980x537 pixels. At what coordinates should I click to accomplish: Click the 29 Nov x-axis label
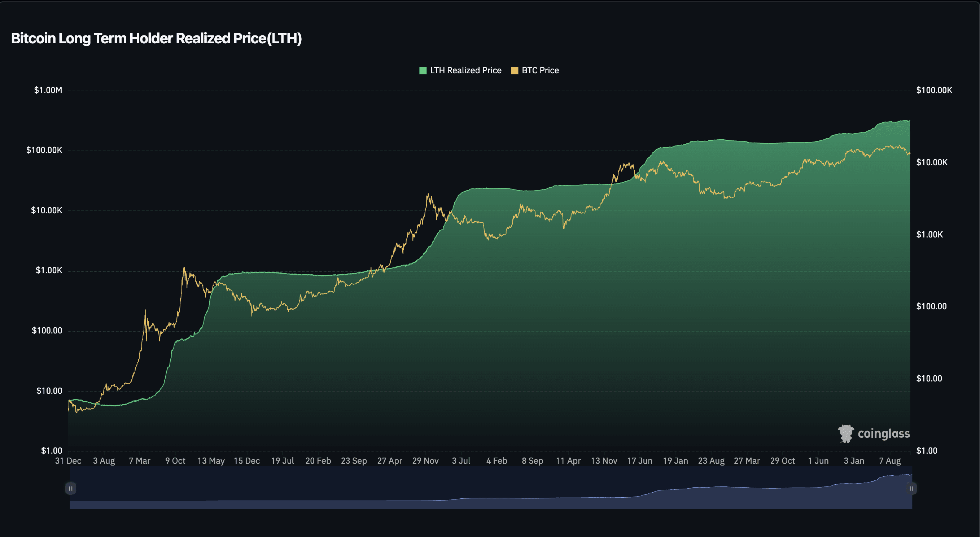tap(425, 461)
